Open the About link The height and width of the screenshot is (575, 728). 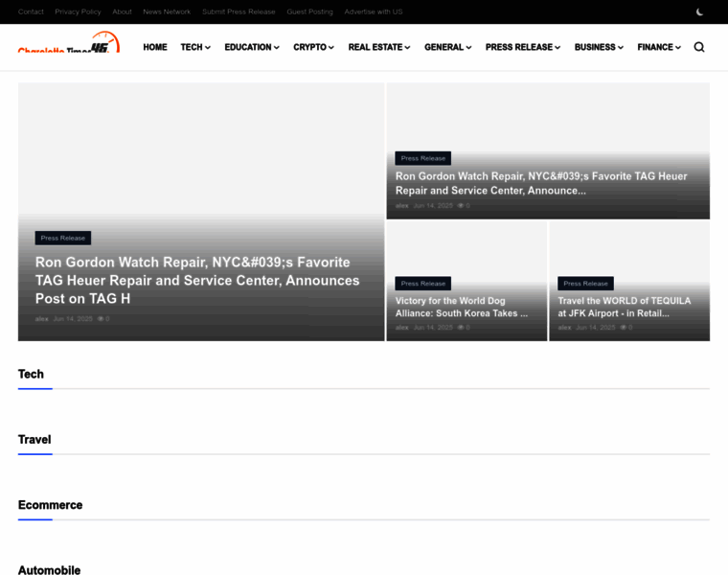point(122,11)
